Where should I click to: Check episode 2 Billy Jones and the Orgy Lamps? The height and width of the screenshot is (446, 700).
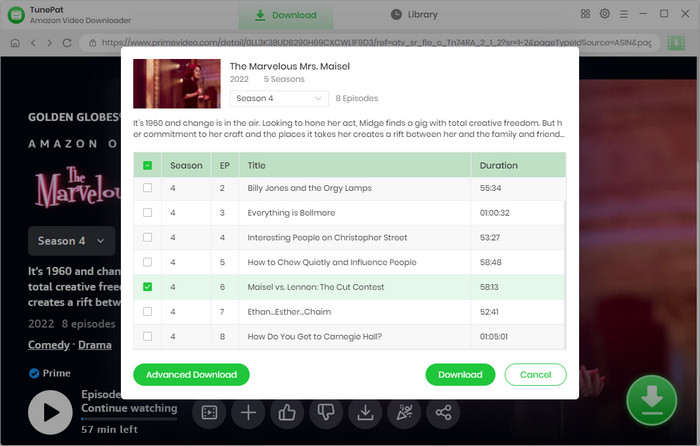point(147,188)
